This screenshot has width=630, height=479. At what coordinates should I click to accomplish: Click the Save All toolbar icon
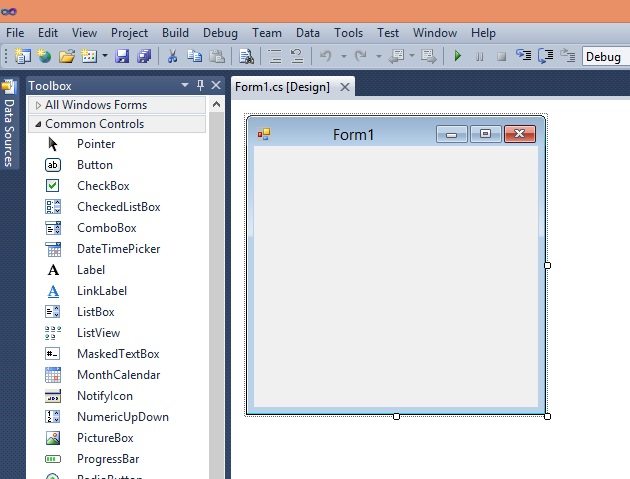pos(144,56)
